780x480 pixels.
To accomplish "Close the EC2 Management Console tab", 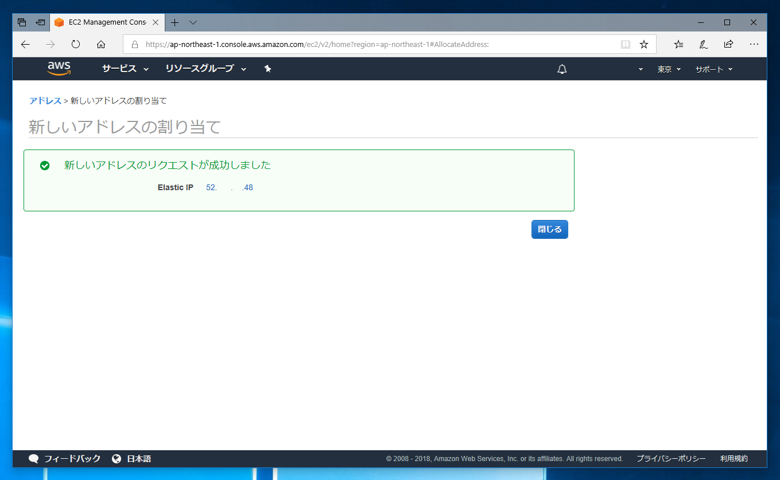I will (156, 22).
